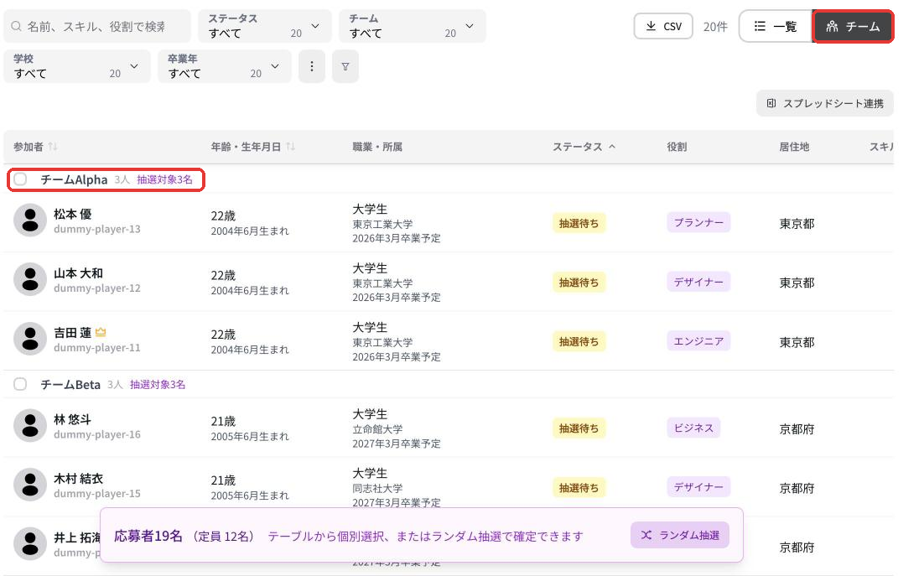Click the ascending arrow beside ステータス header
Viewport: 924px width, 576px height.
(612, 147)
